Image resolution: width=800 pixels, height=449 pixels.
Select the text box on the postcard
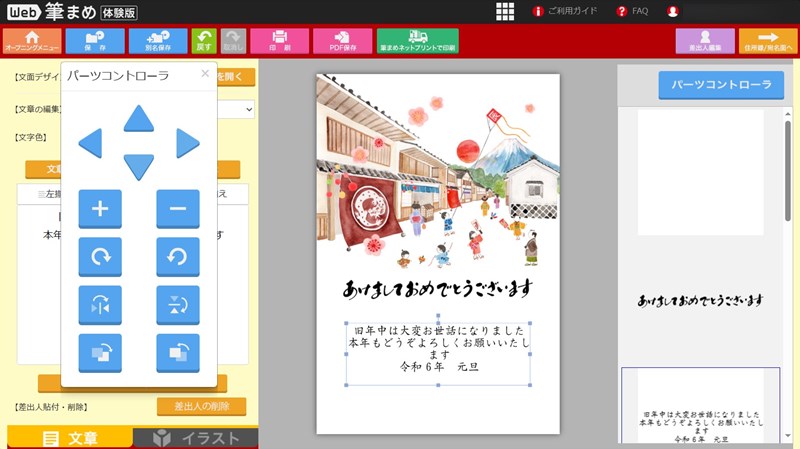tap(438, 354)
